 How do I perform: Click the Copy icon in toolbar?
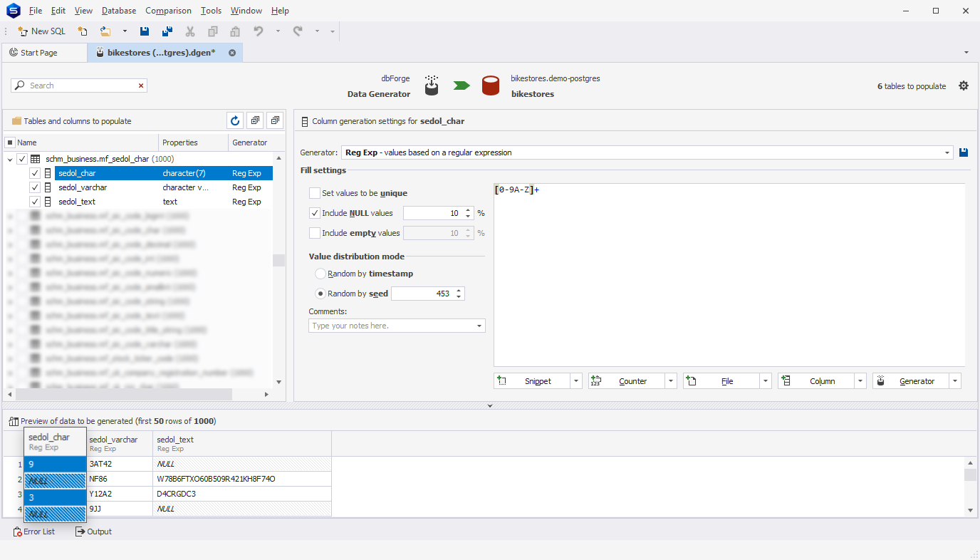[212, 31]
